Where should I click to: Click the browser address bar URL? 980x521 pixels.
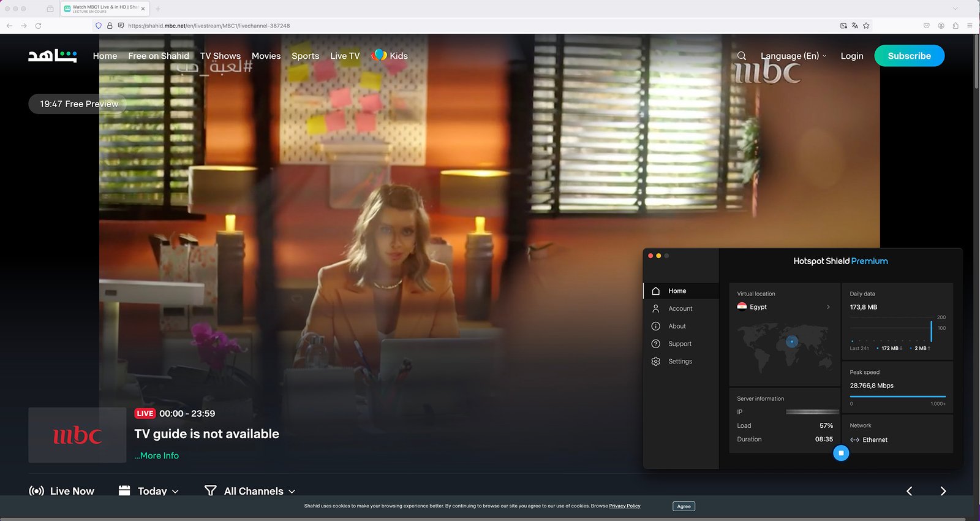(x=209, y=26)
